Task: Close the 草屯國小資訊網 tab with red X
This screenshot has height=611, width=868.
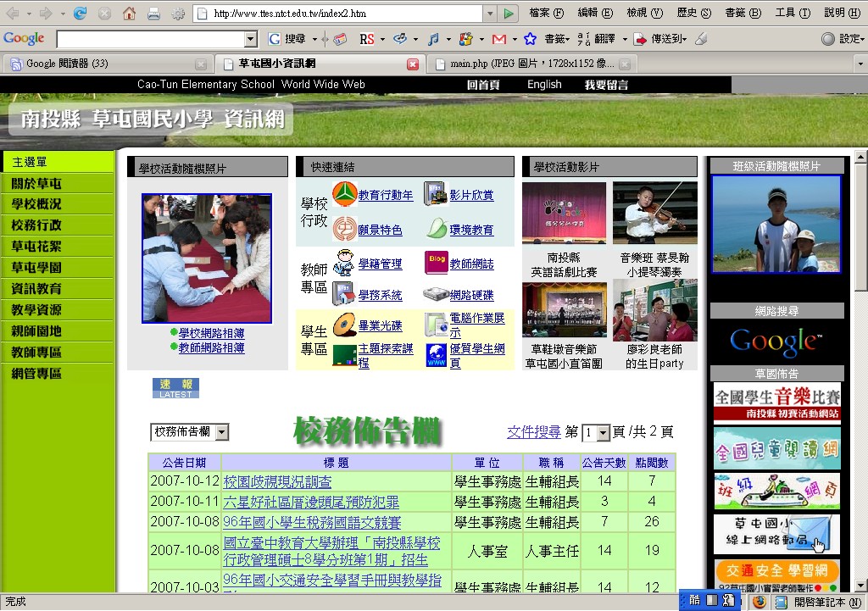Action: point(413,64)
